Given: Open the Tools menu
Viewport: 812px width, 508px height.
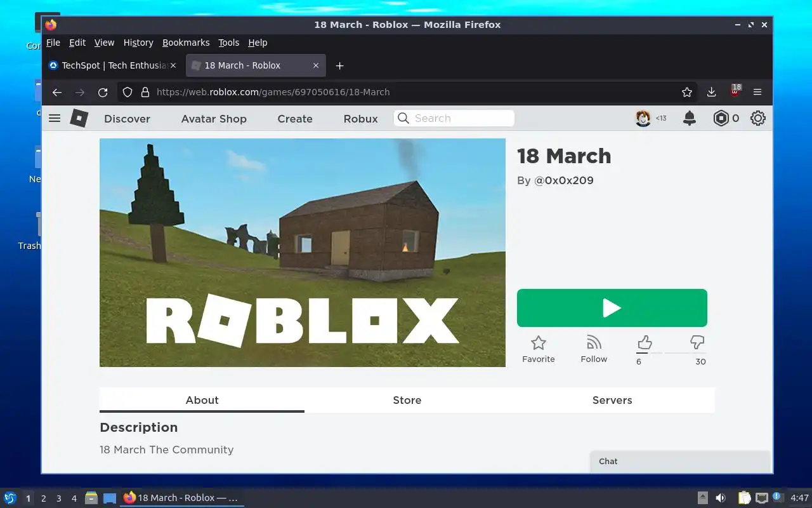Looking at the screenshot, I should click(x=229, y=43).
